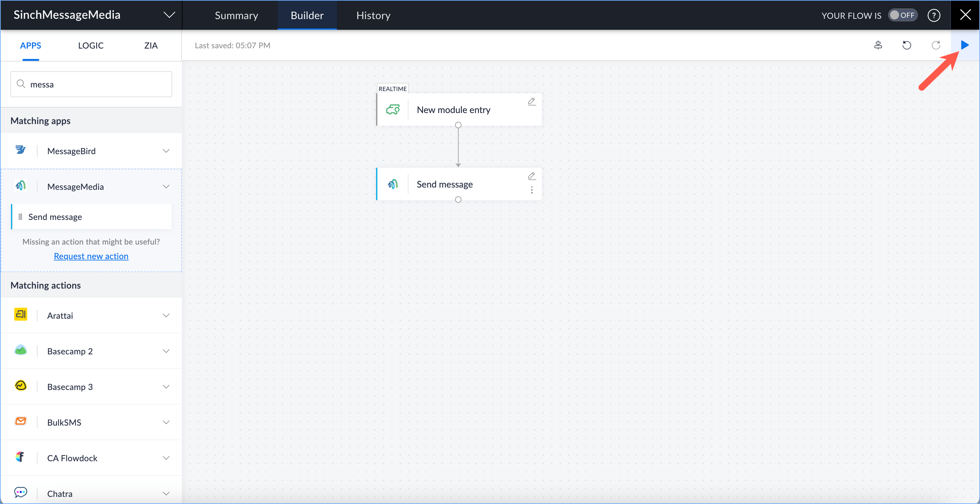This screenshot has height=504, width=980.
Task: Open the help question mark icon
Action: pos(934,16)
